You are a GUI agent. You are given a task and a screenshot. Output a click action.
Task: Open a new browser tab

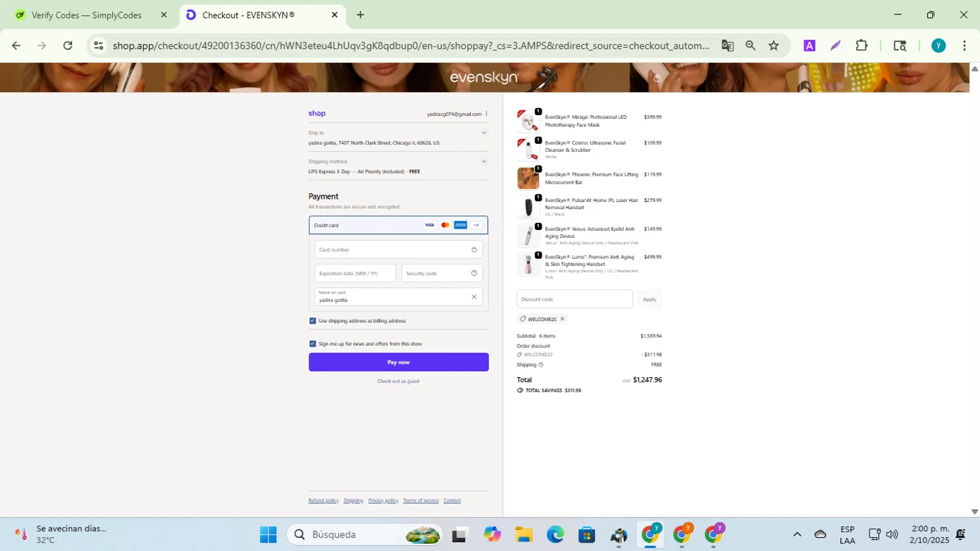coord(361,15)
